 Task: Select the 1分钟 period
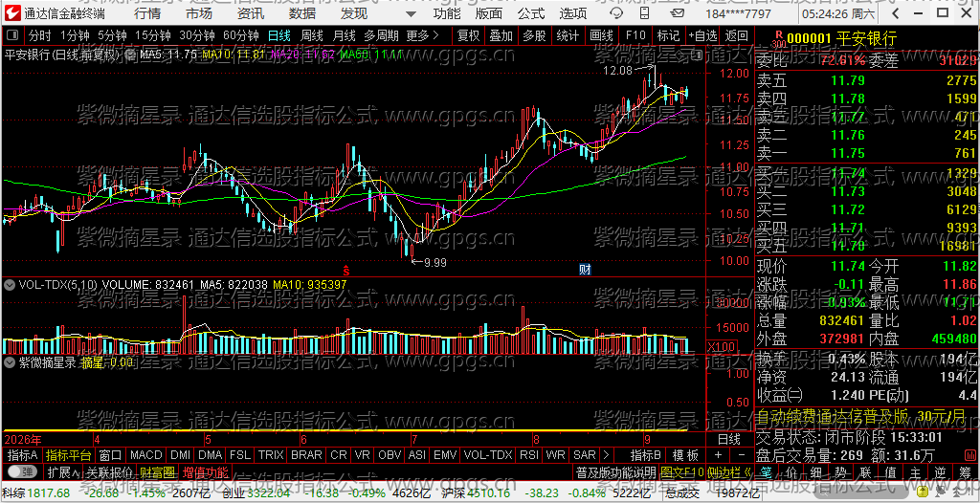(x=75, y=35)
